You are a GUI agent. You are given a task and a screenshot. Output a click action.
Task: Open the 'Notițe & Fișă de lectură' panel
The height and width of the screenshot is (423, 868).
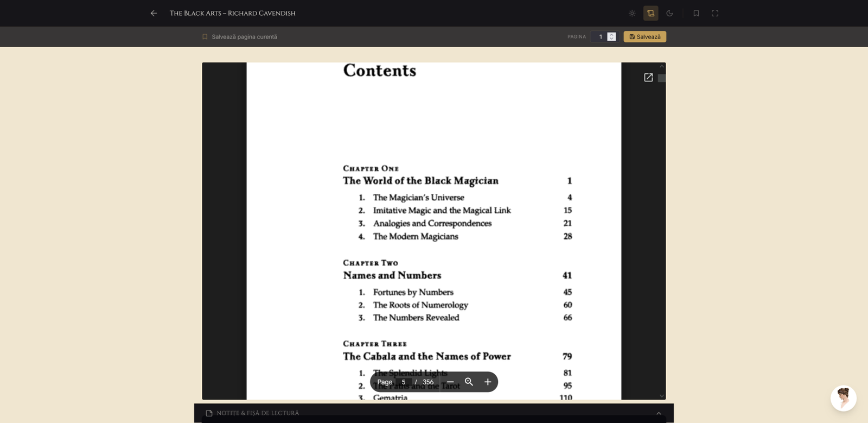[434, 413]
